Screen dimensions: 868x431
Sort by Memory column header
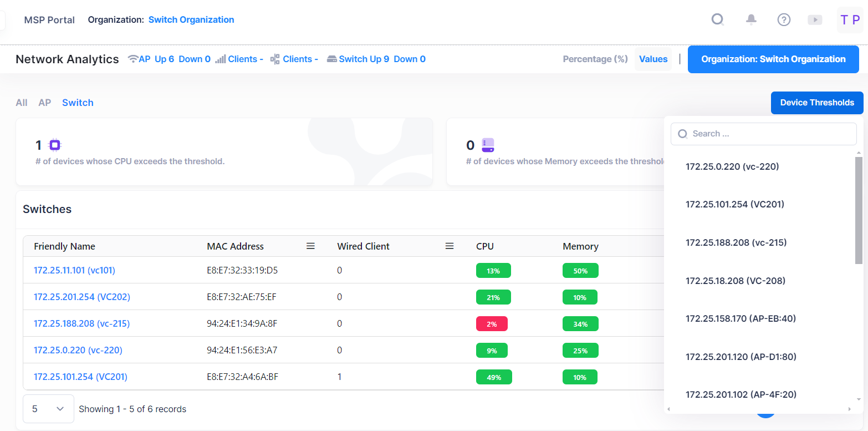[580, 246]
